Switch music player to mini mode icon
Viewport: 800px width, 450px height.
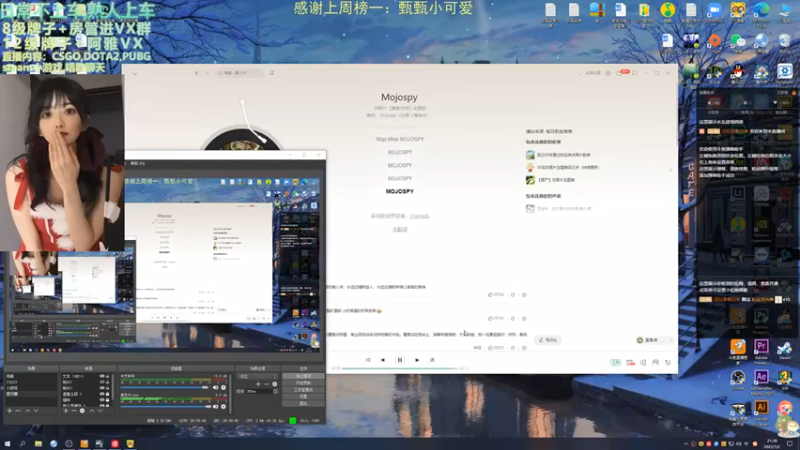click(635, 73)
